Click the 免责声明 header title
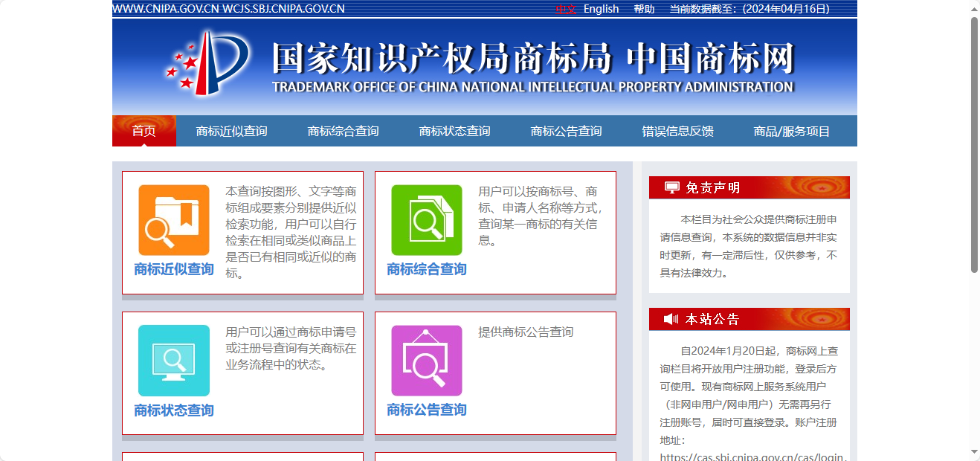Image resolution: width=980 pixels, height=461 pixels. [713, 187]
